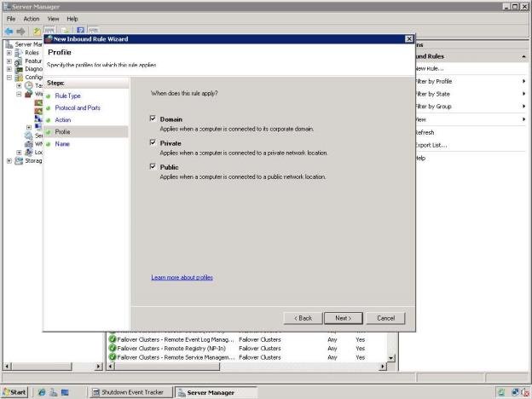
Task: Open Learn more about profiles link
Action: (182, 277)
